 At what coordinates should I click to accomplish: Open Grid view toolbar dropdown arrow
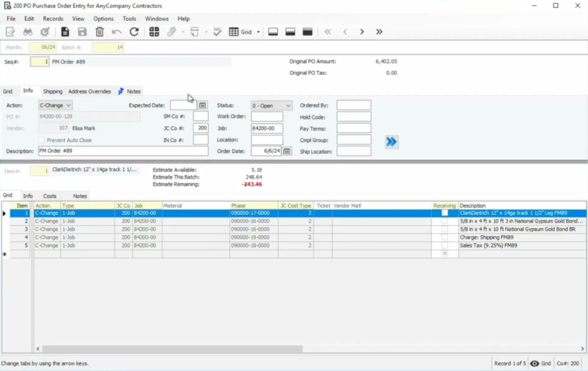258,32
